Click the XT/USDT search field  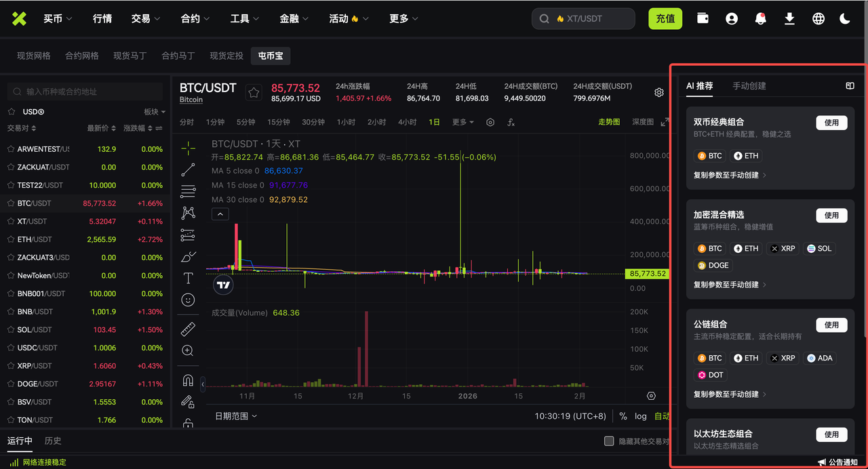(583, 19)
